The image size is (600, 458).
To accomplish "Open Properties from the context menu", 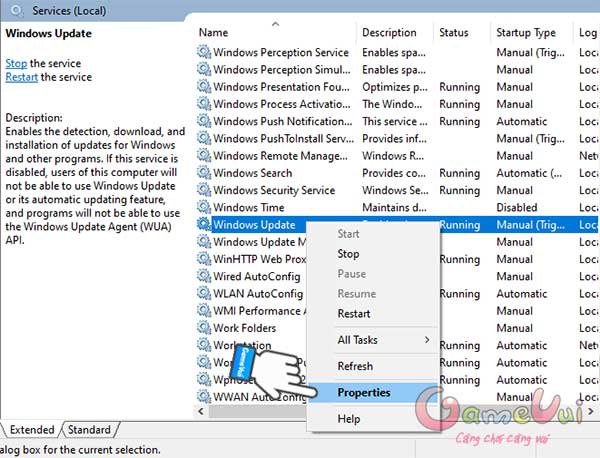I will point(375,393).
